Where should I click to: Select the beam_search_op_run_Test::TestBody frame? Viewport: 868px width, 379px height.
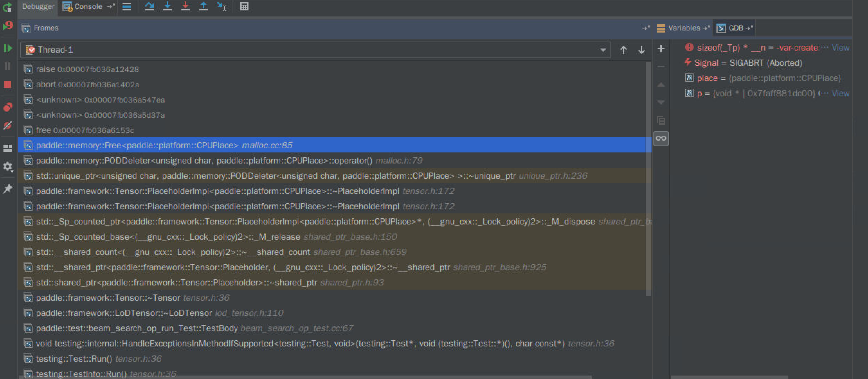click(x=137, y=328)
